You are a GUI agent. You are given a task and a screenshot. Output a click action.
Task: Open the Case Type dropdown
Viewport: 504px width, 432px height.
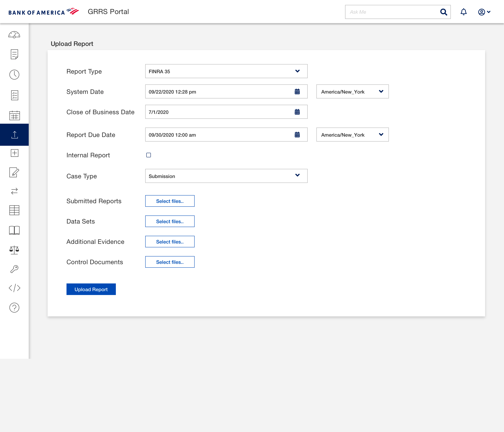(x=226, y=176)
